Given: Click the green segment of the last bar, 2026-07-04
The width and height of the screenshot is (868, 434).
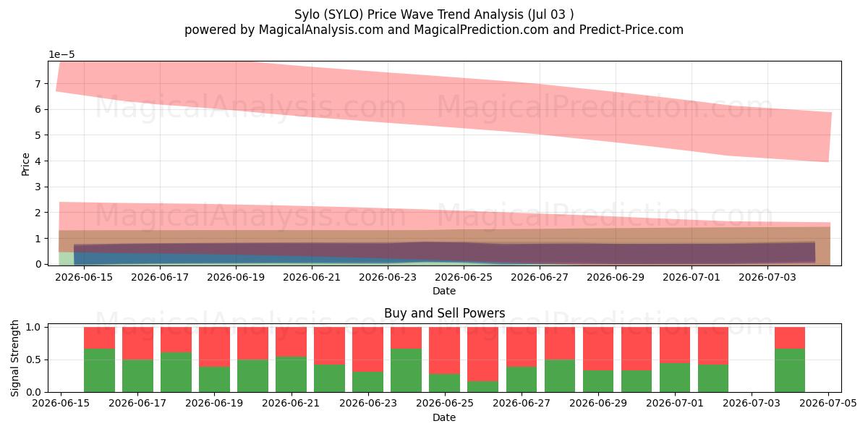Looking at the screenshot, I should [790, 370].
